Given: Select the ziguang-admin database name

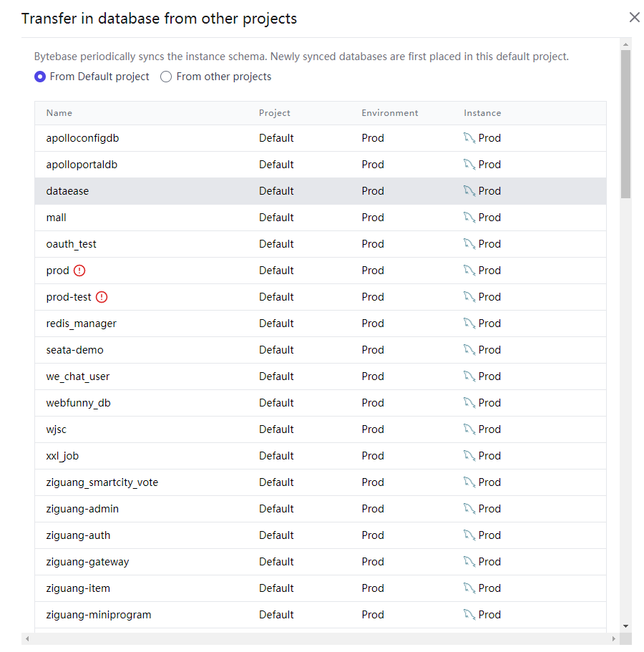Looking at the screenshot, I should pos(82,509).
